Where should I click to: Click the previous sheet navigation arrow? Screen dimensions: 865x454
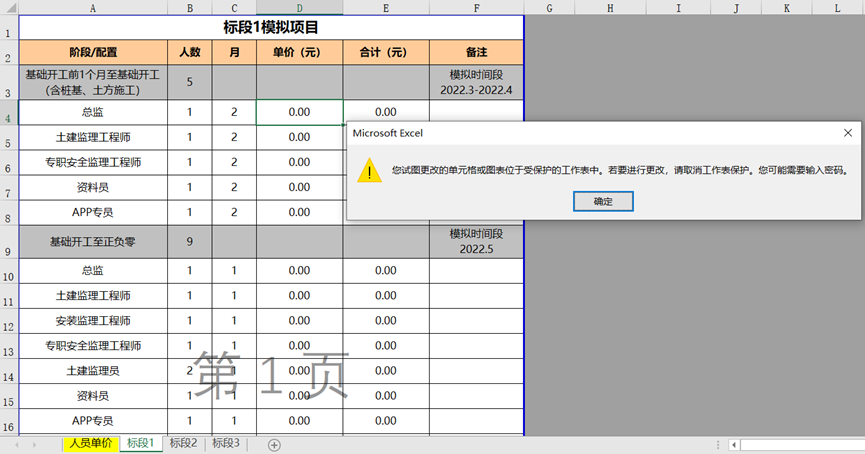click(x=17, y=445)
